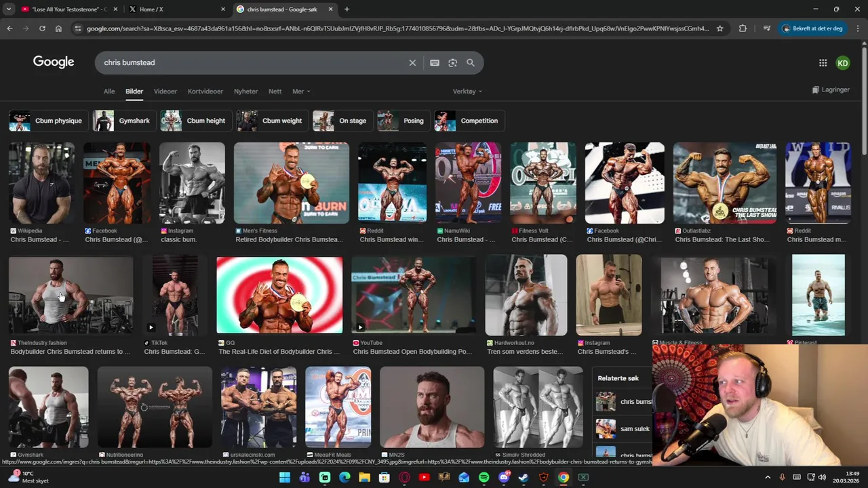Expand the Mer search options menu
This screenshot has width=868, height=488.
[x=301, y=91]
